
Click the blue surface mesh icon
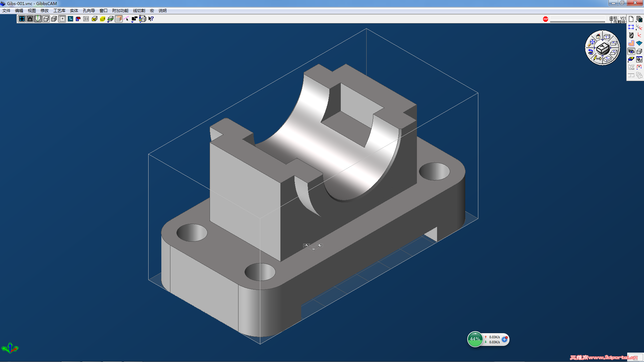point(639,43)
